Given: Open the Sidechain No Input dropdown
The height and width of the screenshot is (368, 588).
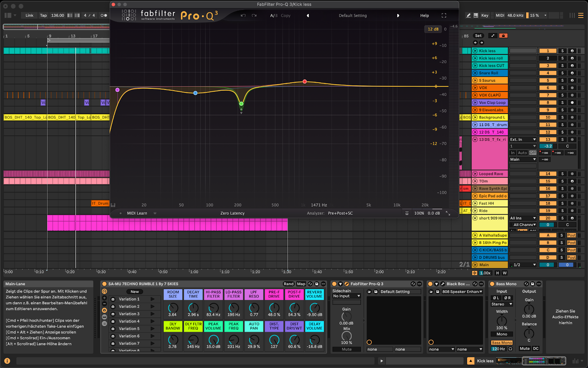Looking at the screenshot, I should [347, 296].
